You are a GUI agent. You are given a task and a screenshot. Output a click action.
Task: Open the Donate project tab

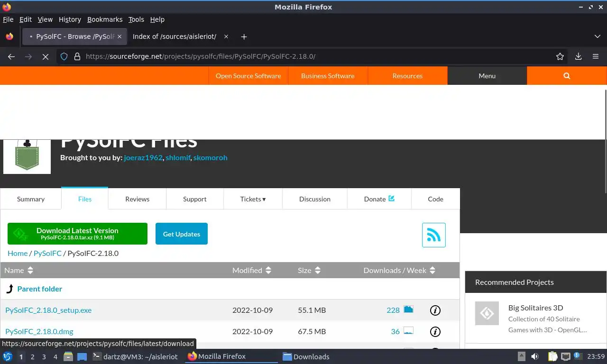pos(379,199)
